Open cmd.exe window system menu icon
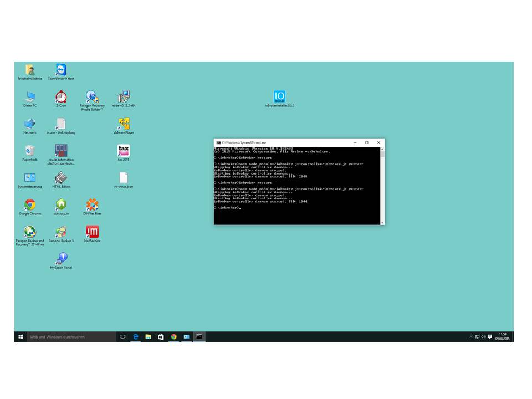Viewport: 532px width, 399px height. point(218,143)
